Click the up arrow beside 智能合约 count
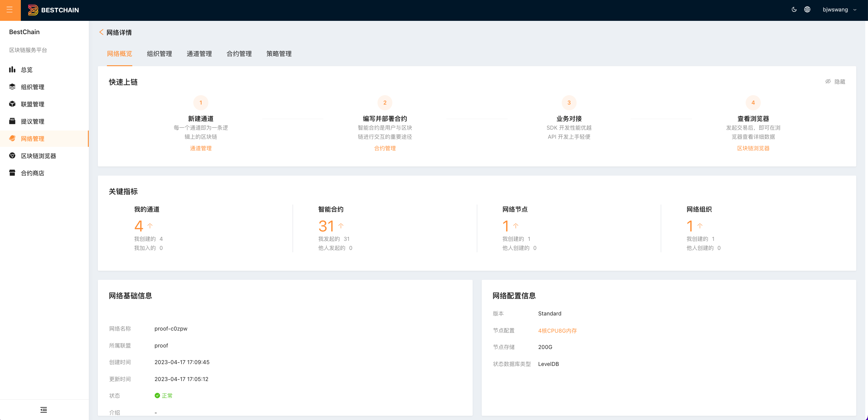This screenshot has width=868, height=420. click(341, 225)
